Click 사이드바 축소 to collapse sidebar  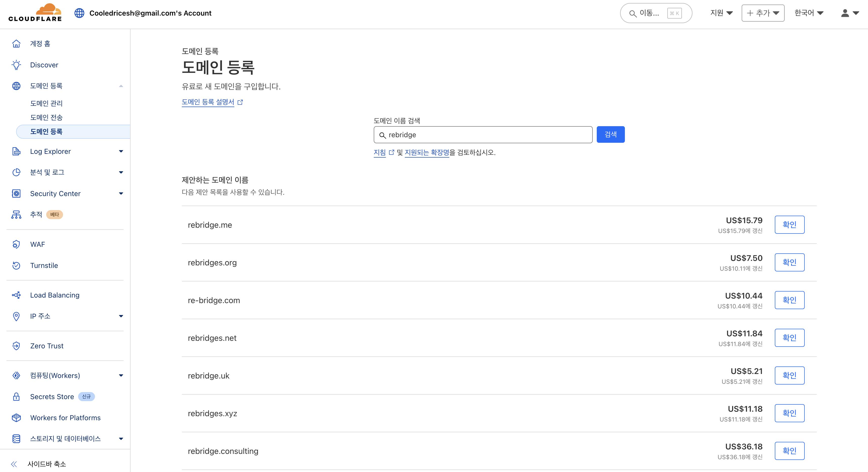coord(47,464)
